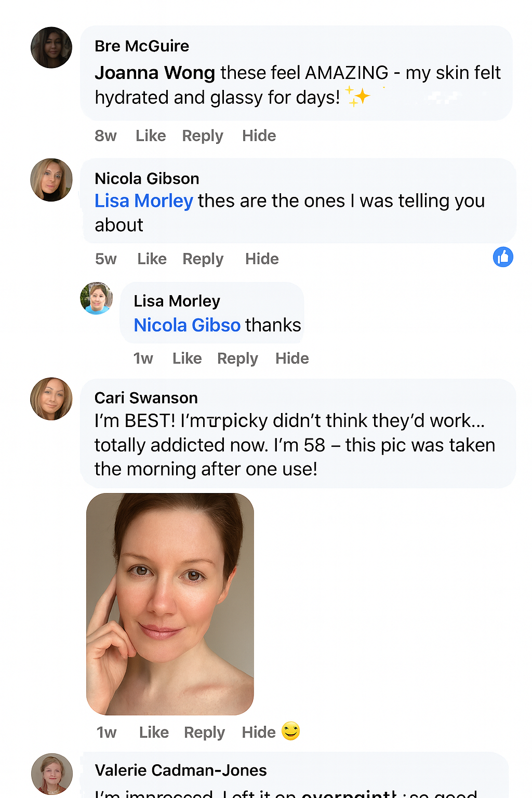Open the tagged Lisa Morley mention link
532x798 pixels.
(144, 201)
